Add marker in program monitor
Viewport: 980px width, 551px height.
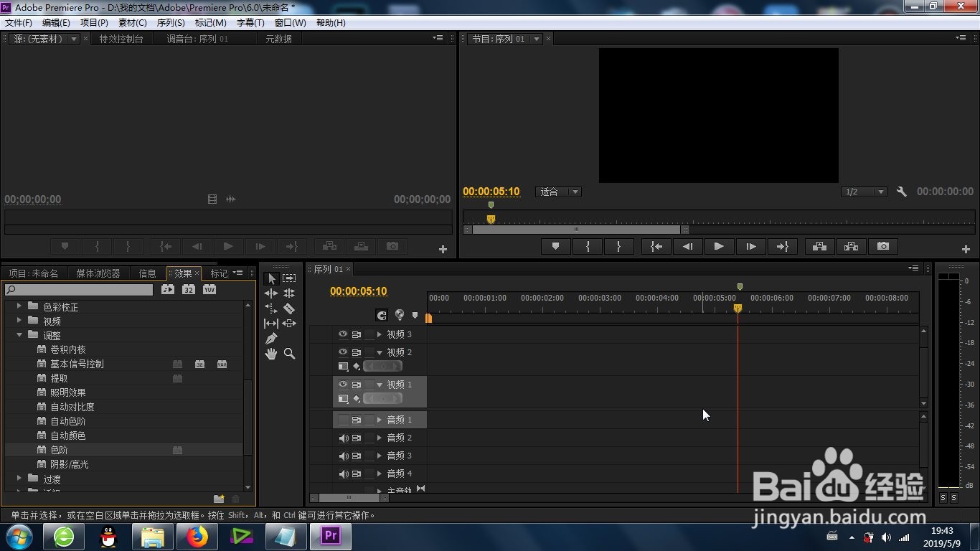(555, 246)
